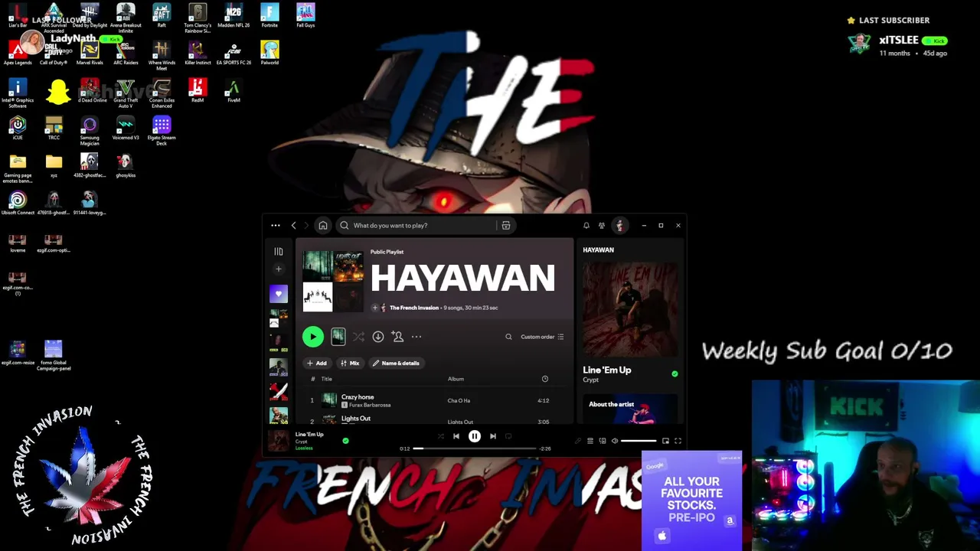Open the Friend Activity icon
The image size is (980, 551).
point(602,226)
